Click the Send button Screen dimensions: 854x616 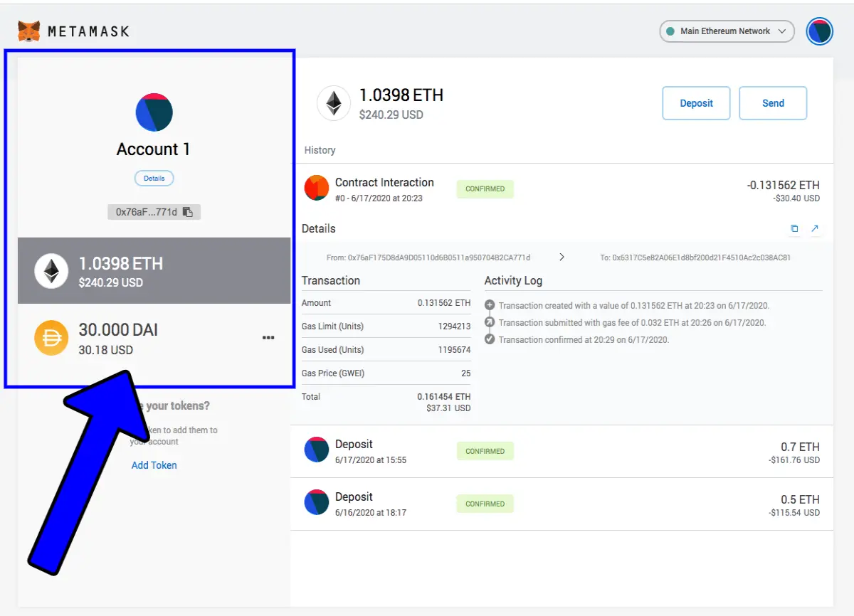(773, 103)
